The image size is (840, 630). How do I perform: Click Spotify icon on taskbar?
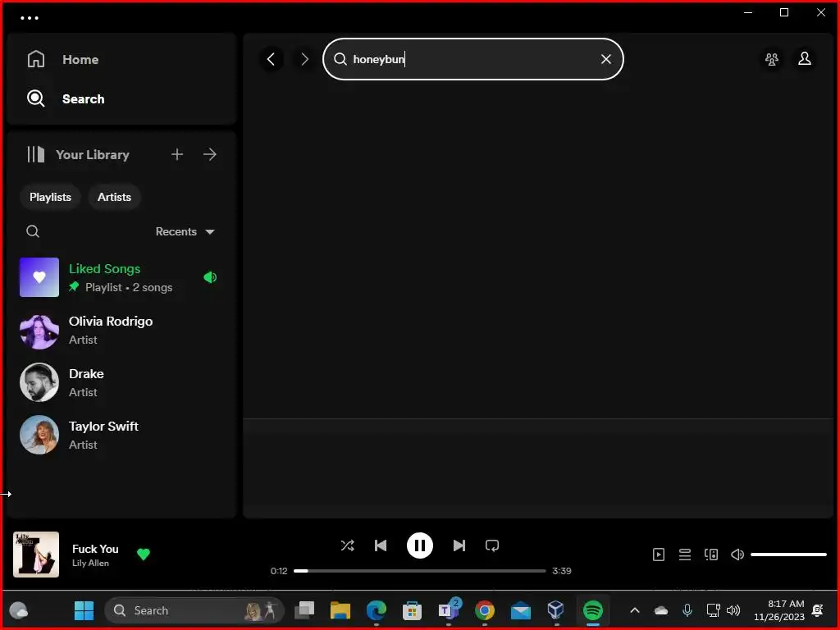(x=592, y=610)
